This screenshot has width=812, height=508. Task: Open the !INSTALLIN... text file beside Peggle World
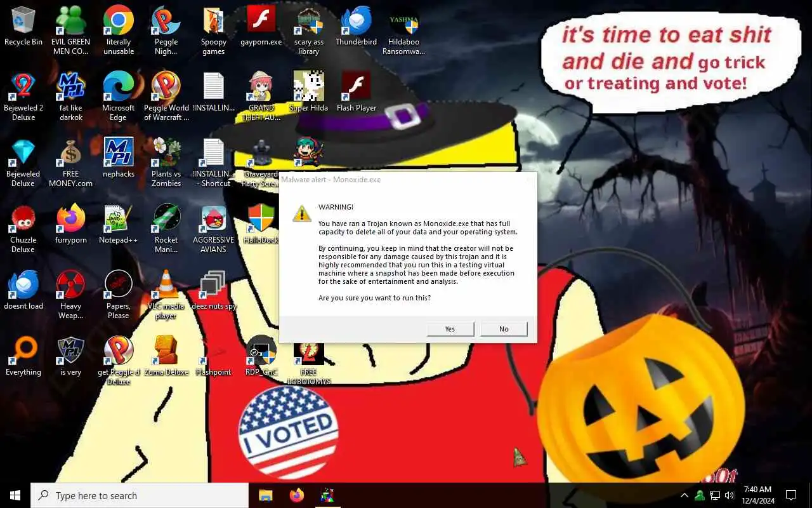pyautogui.click(x=214, y=92)
